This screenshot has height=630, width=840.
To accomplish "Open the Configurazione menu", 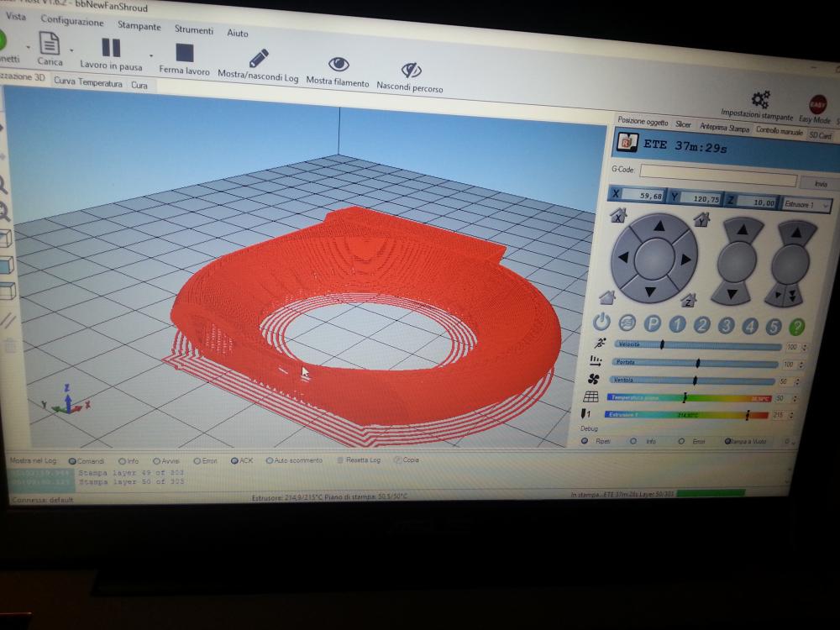I will (71, 21).
